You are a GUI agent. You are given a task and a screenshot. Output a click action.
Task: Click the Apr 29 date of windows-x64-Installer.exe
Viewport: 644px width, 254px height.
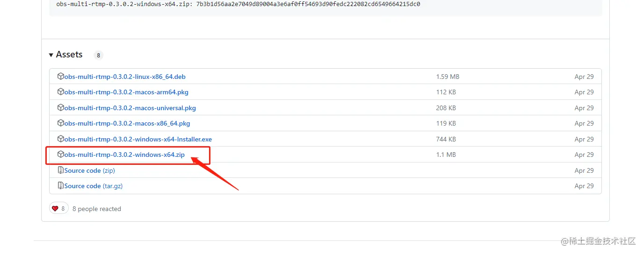(584, 139)
